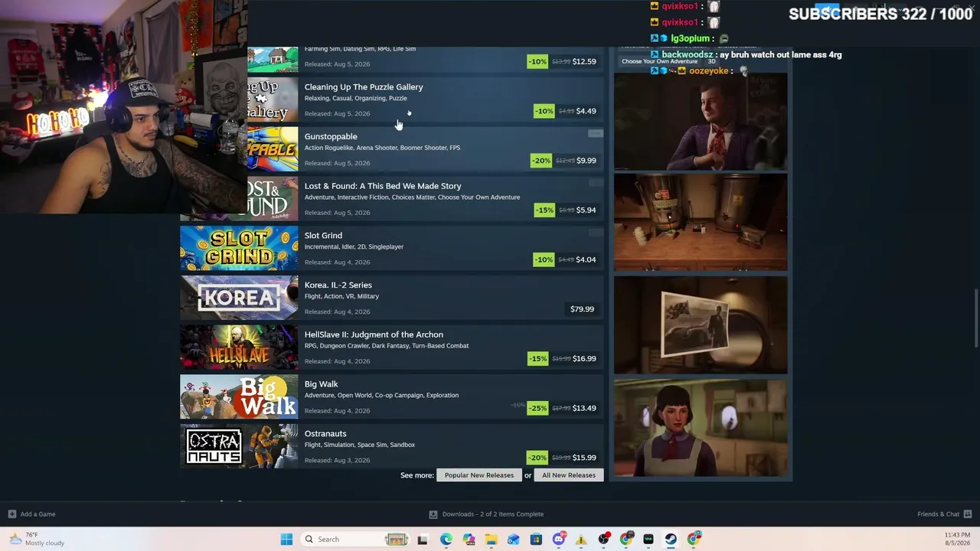Select the Slot Grind title

(x=323, y=236)
